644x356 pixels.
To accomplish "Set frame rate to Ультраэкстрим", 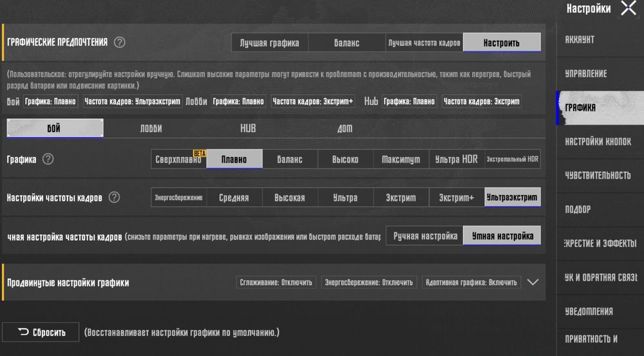I will click(x=512, y=198).
